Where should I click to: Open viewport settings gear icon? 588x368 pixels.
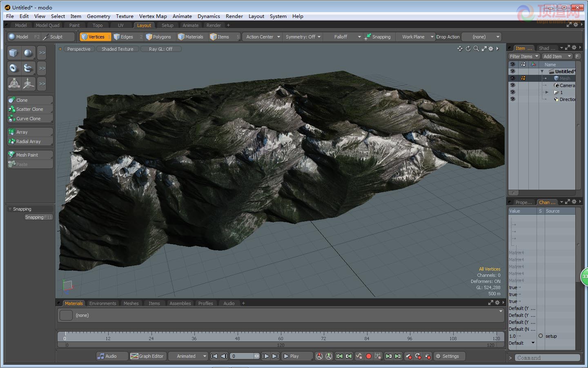click(x=491, y=49)
